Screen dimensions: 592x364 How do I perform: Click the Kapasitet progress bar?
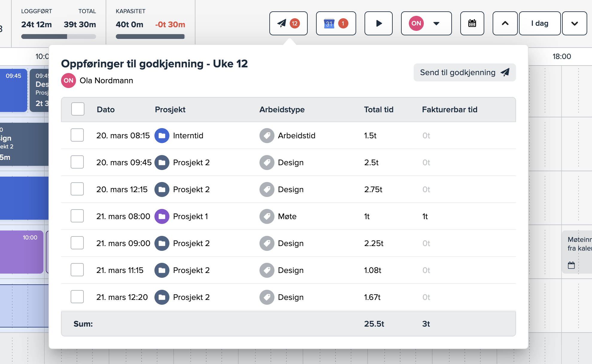coord(150,37)
